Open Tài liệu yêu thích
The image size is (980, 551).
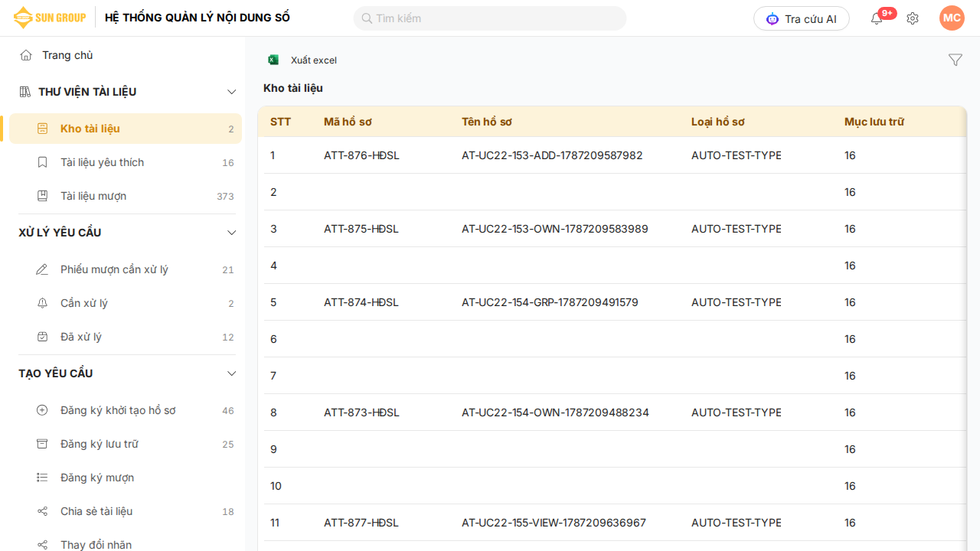click(x=126, y=162)
